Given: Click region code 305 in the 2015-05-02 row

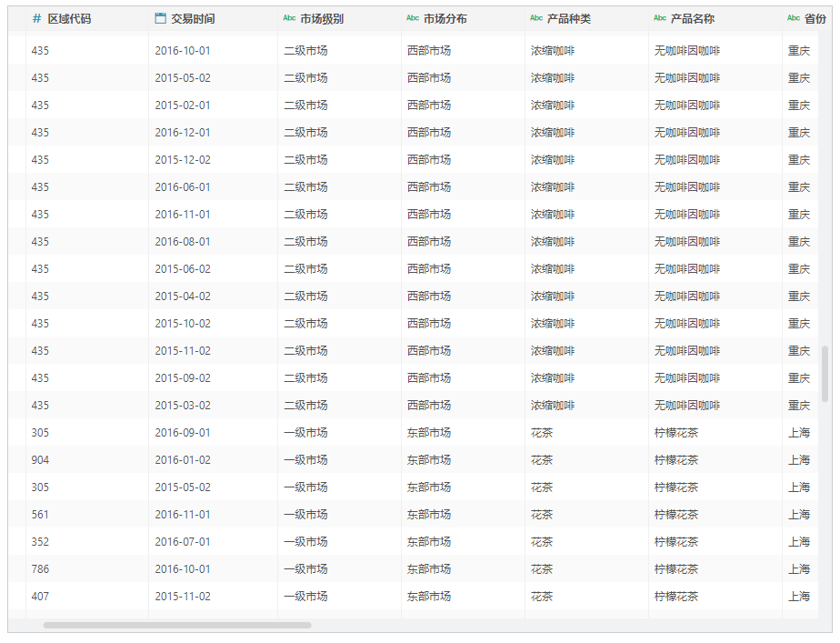Looking at the screenshot, I should click(x=40, y=487).
